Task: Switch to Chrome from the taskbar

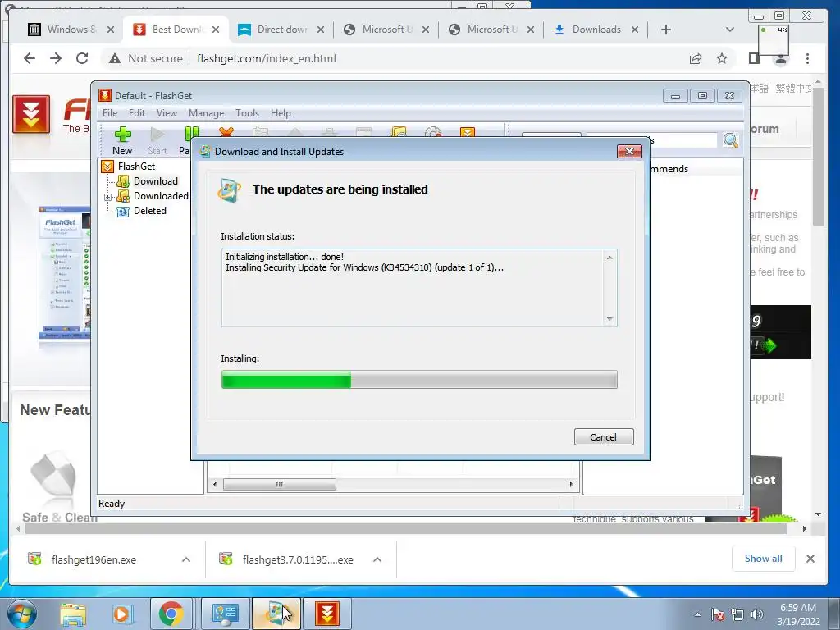Action: [171, 614]
